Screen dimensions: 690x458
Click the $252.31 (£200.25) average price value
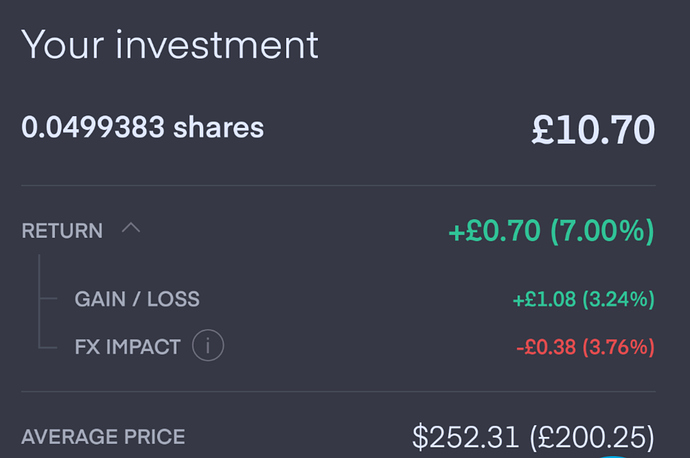click(533, 437)
